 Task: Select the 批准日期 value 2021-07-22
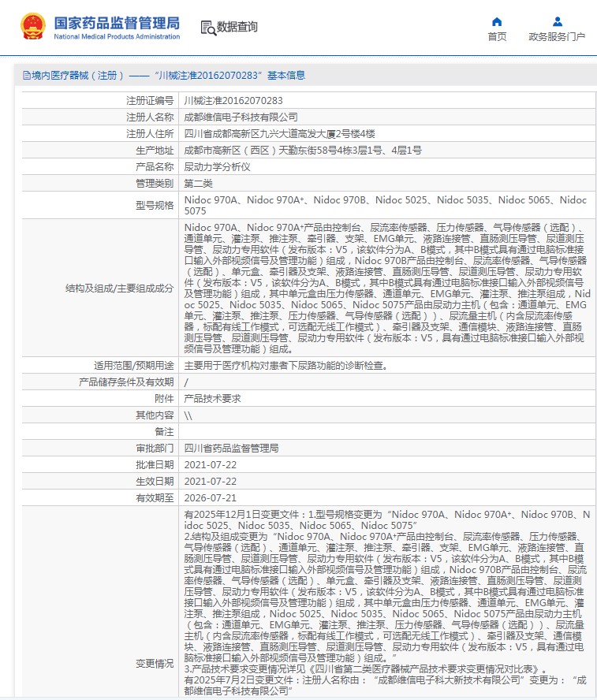[211, 465]
